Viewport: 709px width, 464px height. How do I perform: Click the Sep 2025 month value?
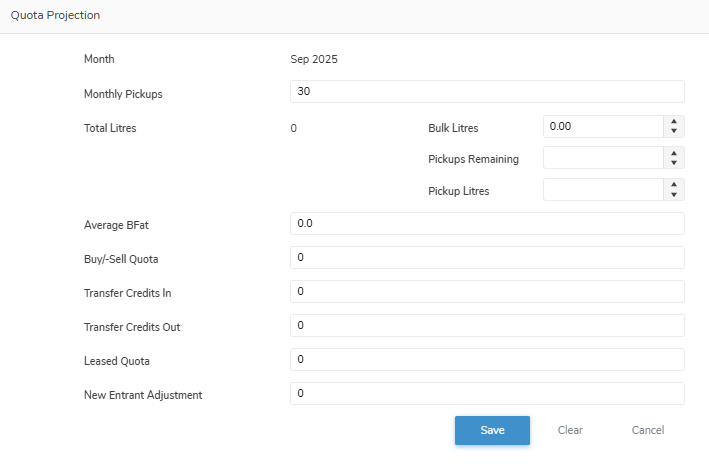314,59
